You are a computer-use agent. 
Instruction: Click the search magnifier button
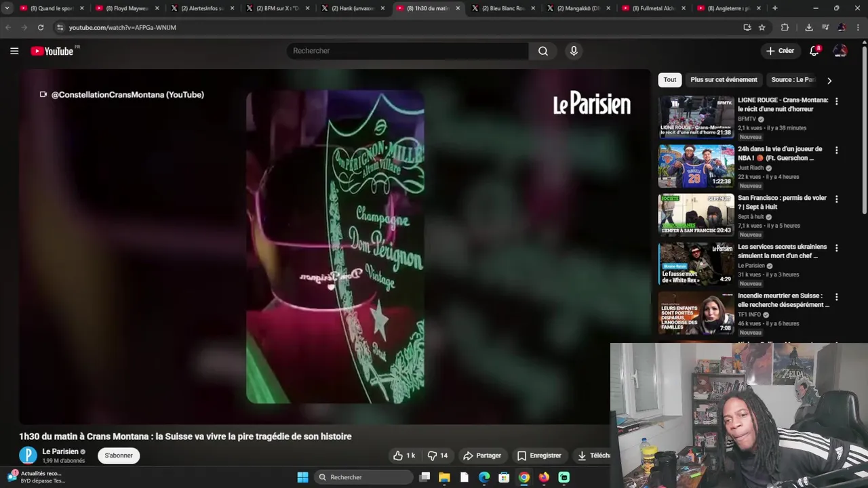543,51
